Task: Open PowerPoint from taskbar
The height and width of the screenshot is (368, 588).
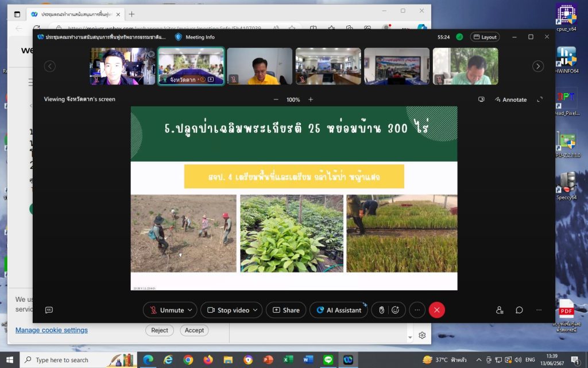Action: (268, 360)
